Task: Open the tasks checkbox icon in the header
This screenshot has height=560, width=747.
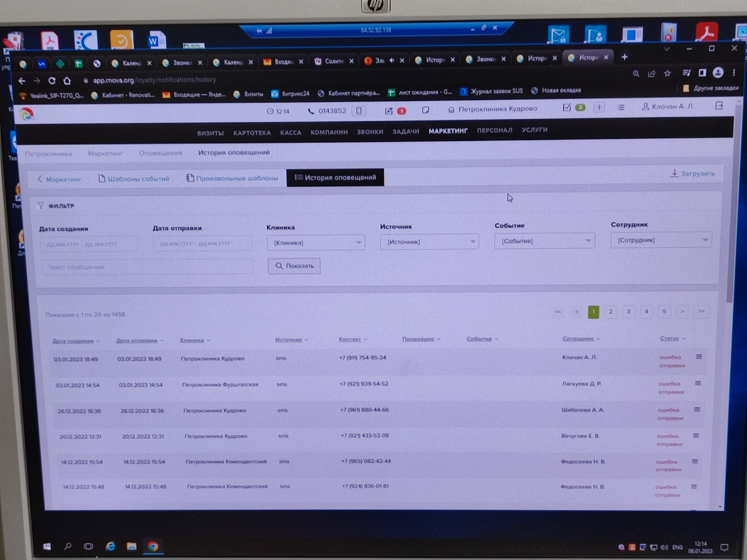Action: point(567,108)
